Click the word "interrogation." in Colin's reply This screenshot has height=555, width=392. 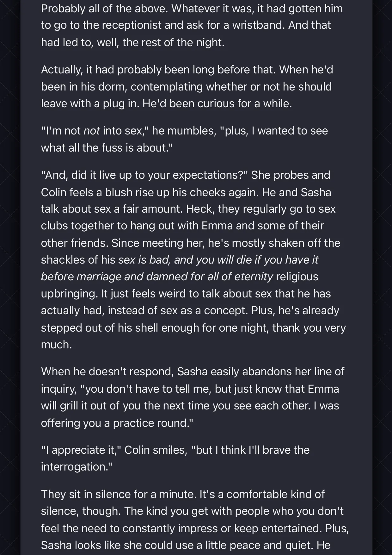coord(77,467)
